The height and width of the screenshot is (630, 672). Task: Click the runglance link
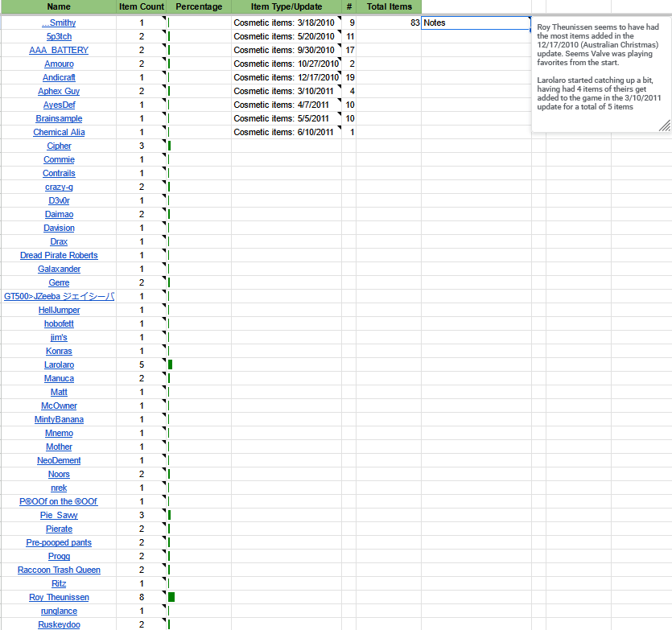pyautogui.click(x=59, y=611)
